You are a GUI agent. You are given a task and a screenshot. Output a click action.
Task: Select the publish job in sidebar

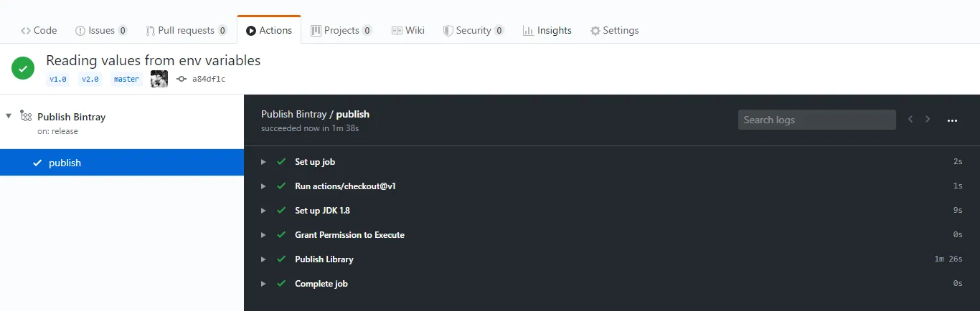[65, 163]
